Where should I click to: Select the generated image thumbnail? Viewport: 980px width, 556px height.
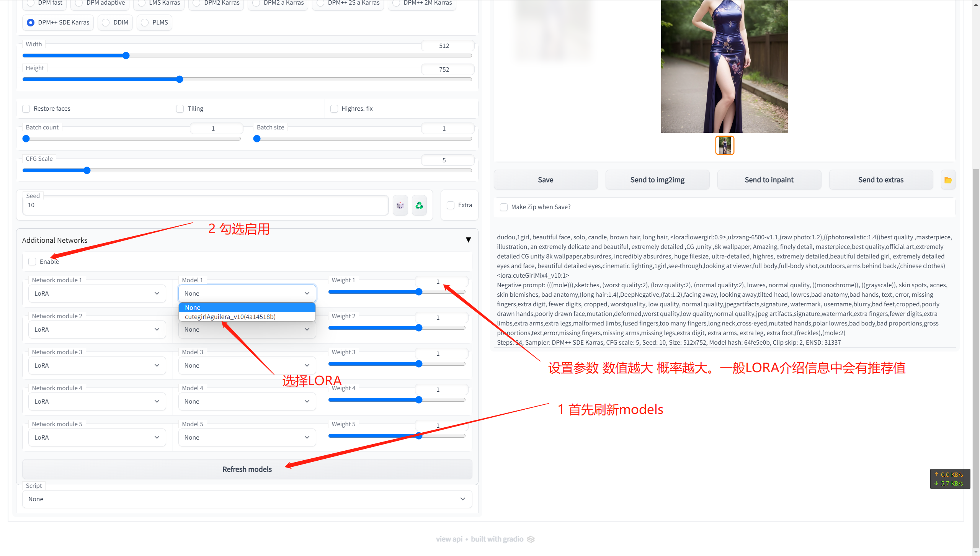724,146
